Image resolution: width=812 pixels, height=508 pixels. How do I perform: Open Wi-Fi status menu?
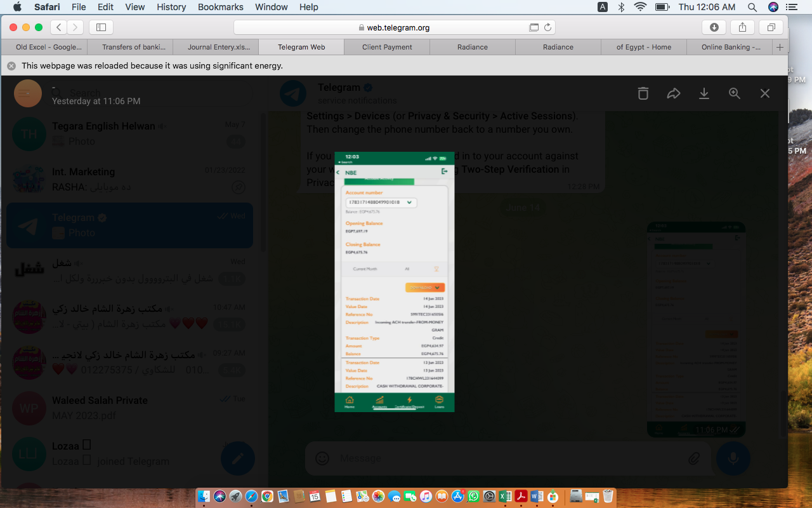click(x=640, y=7)
